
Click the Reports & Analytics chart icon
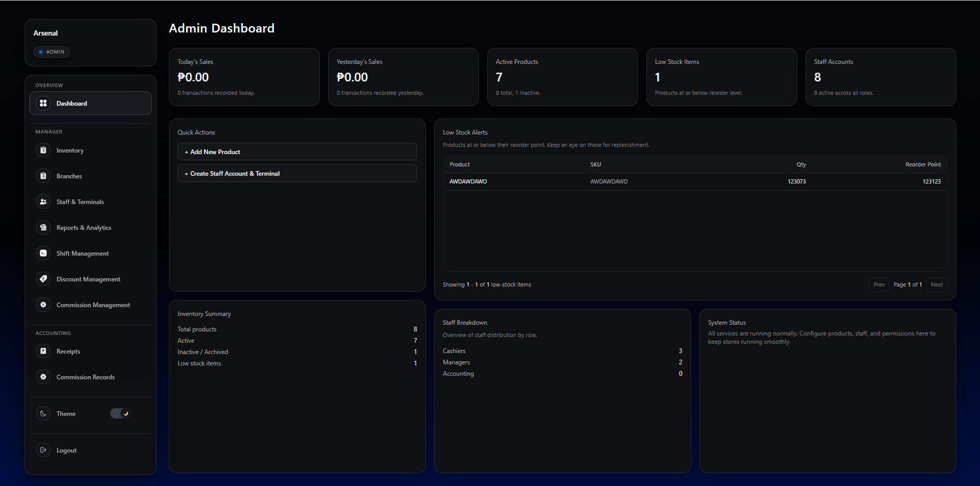coord(43,227)
